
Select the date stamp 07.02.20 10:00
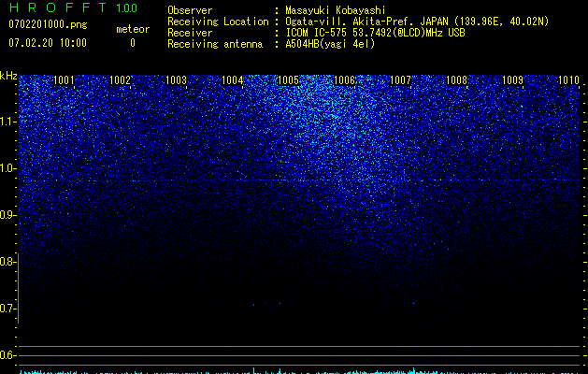tap(48, 43)
